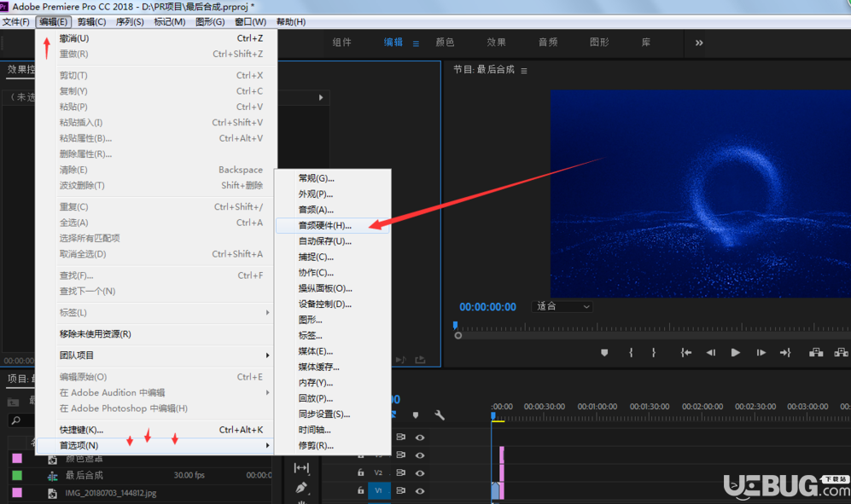
Task: Click the Program monitor zoom scroll handle
Action: pos(458,336)
